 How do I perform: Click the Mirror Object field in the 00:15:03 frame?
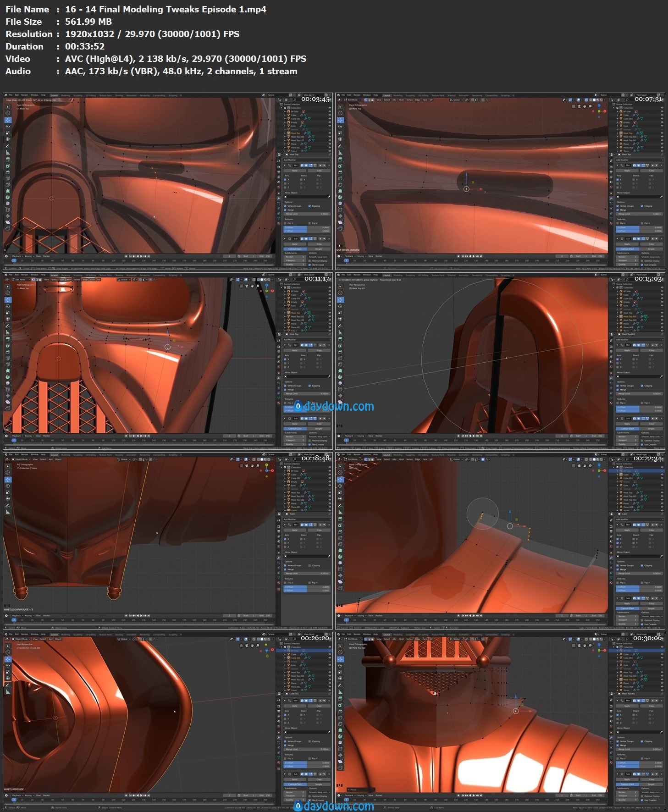(639, 376)
